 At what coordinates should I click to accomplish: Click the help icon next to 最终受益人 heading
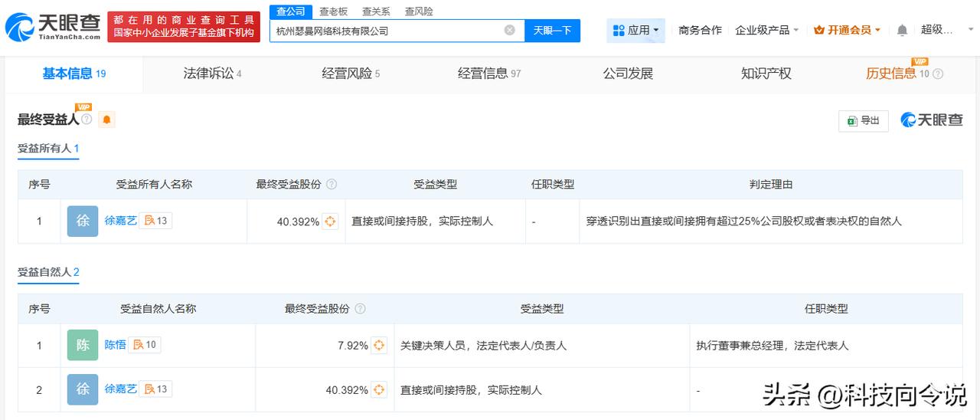87,120
